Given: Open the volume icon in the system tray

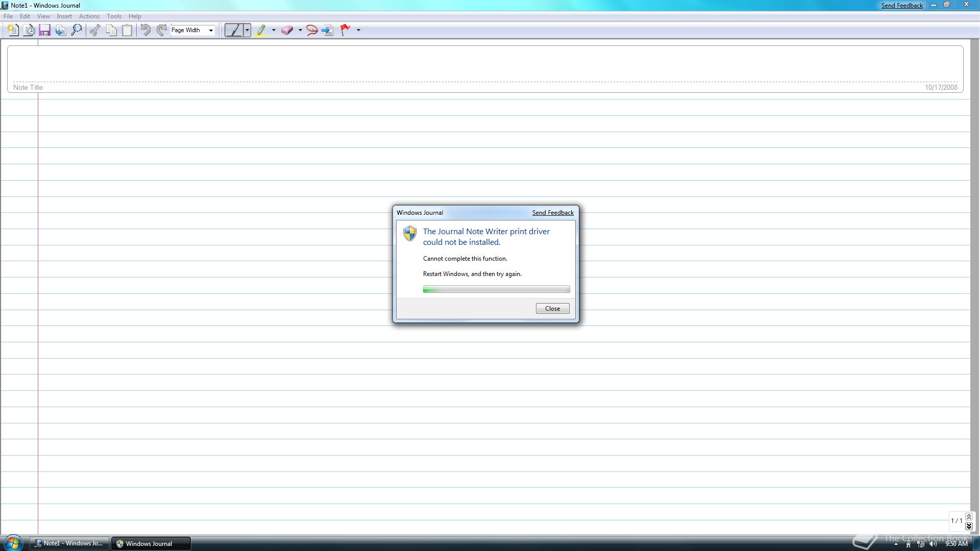Looking at the screenshot, I should [x=933, y=544].
